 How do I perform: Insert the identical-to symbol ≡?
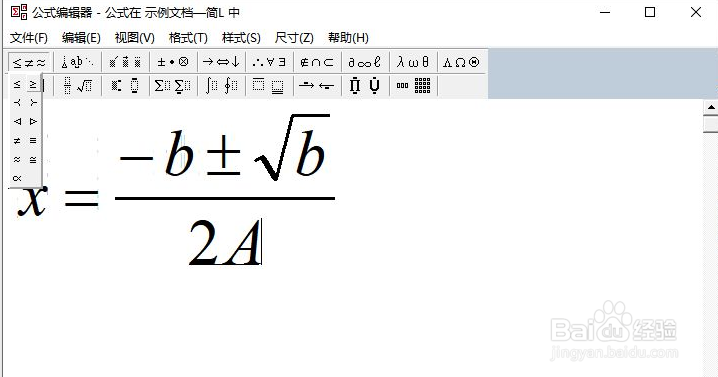[x=33, y=141]
